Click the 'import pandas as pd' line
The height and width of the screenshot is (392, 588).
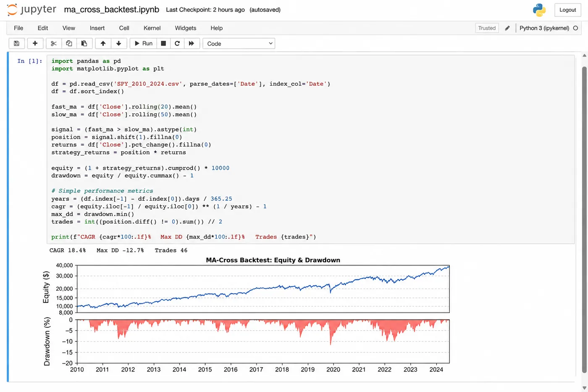(86, 61)
